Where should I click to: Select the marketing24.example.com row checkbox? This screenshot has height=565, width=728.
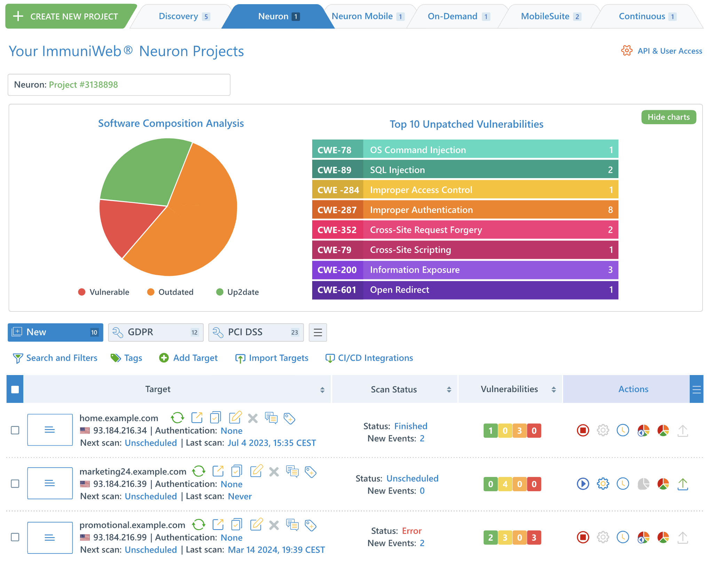(x=15, y=484)
